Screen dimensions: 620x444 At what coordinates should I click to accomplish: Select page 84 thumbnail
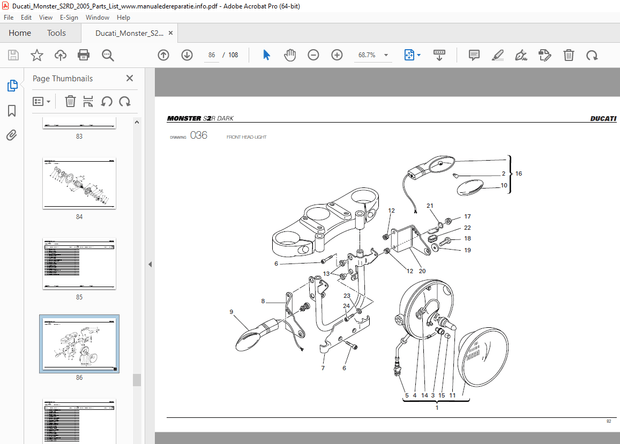(79, 184)
